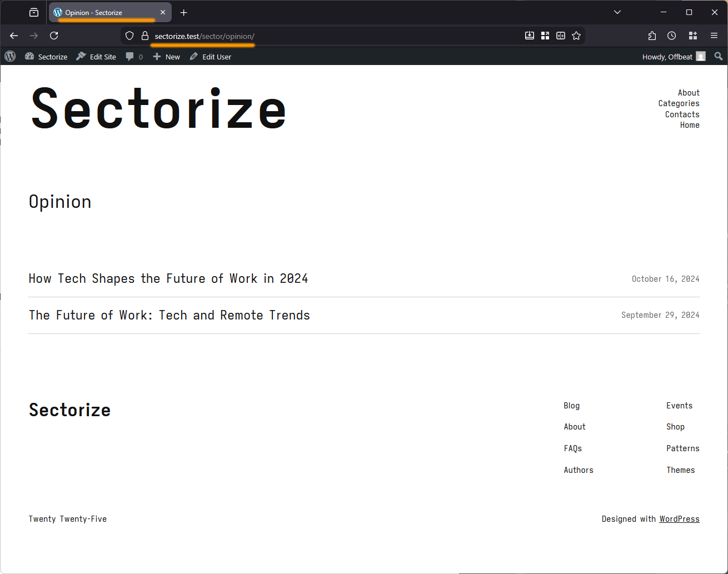Reload the page with the refresh icon
The width and height of the screenshot is (728, 574).
pos(53,35)
